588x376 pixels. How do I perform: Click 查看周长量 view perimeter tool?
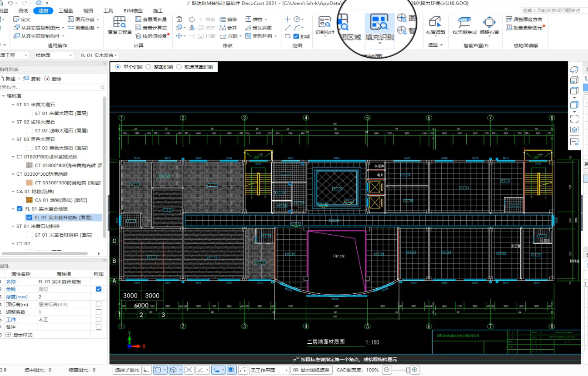pos(151,20)
